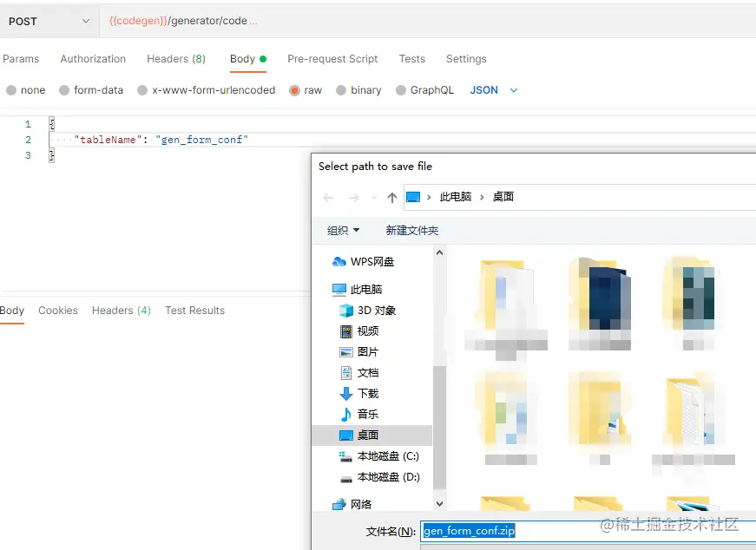Open the POST method dropdown
This screenshot has width=756, height=550.
point(49,21)
